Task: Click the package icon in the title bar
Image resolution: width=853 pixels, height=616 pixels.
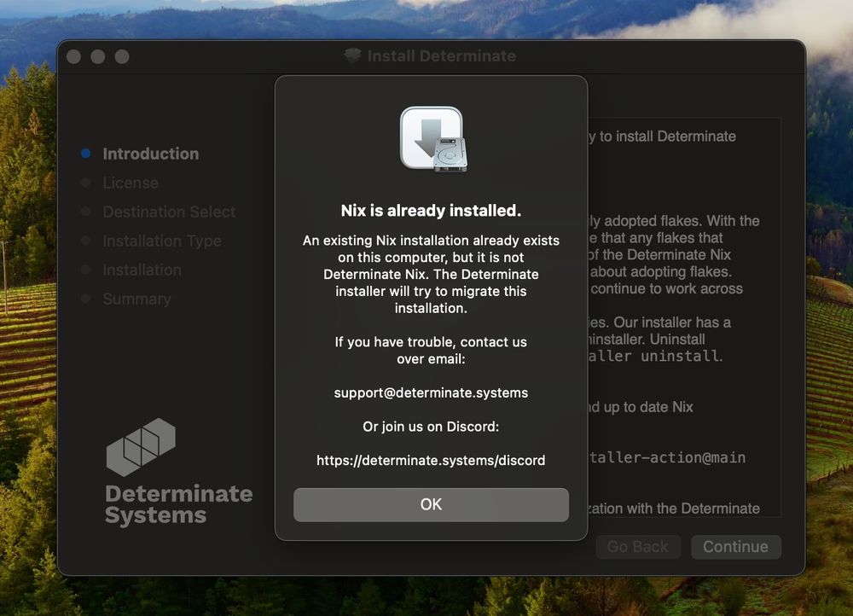Action: click(353, 55)
